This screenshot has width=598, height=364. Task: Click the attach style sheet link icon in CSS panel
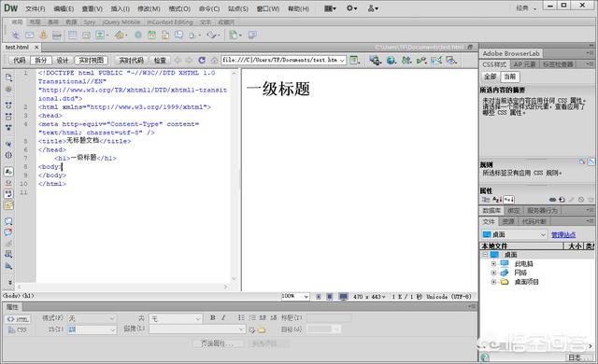[552, 200]
